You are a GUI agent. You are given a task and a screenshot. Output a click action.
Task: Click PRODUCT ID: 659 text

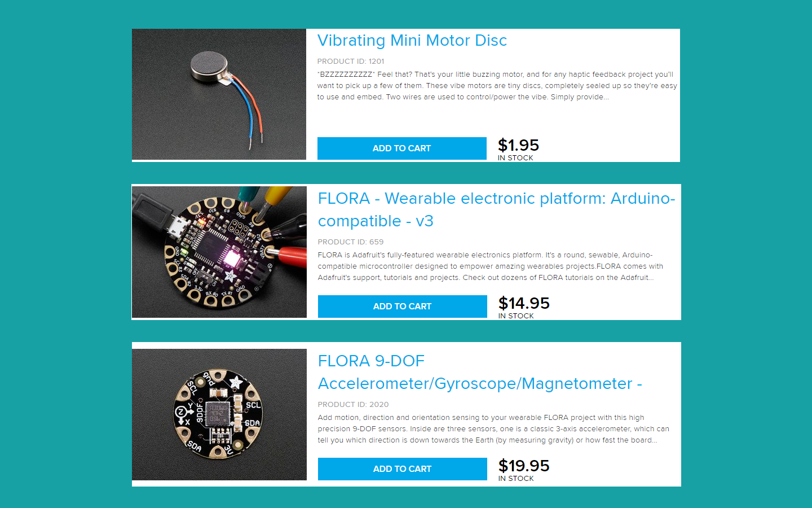click(x=351, y=242)
